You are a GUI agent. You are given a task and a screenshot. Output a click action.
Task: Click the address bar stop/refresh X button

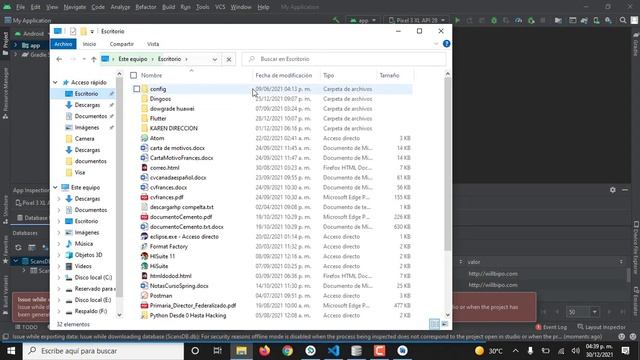tap(229, 59)
